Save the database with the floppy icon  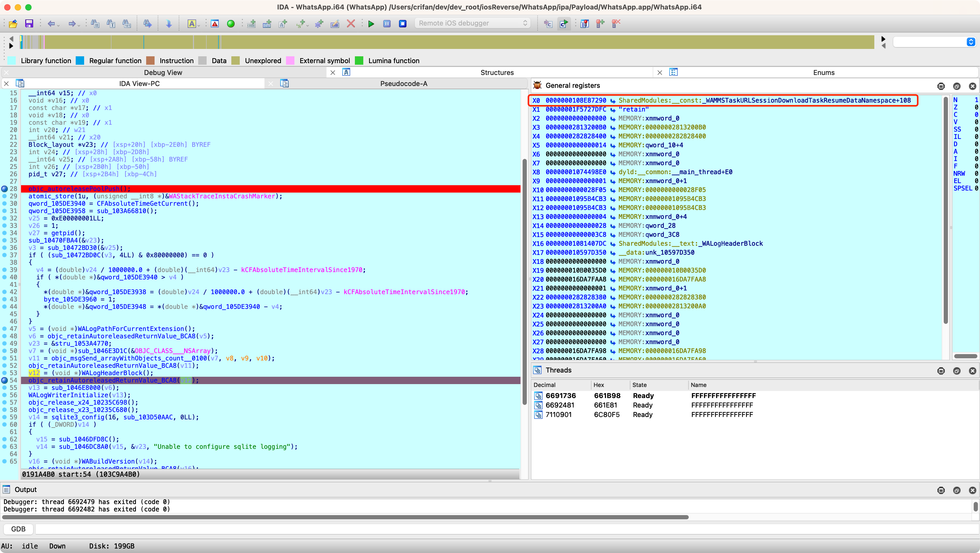[x=29, y=24]
